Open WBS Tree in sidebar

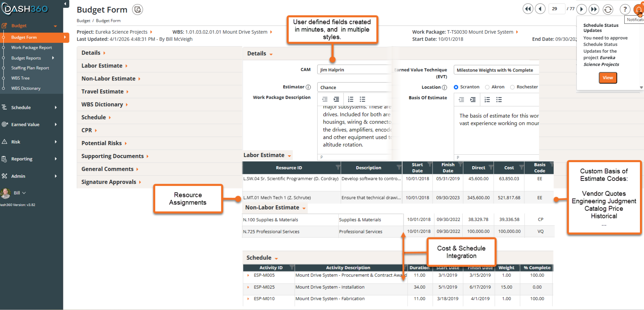pyautogui.click(x=20, y=78)
